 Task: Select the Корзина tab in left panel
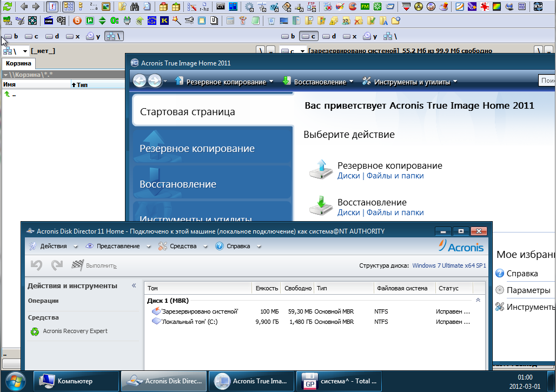tap(18, 63)
